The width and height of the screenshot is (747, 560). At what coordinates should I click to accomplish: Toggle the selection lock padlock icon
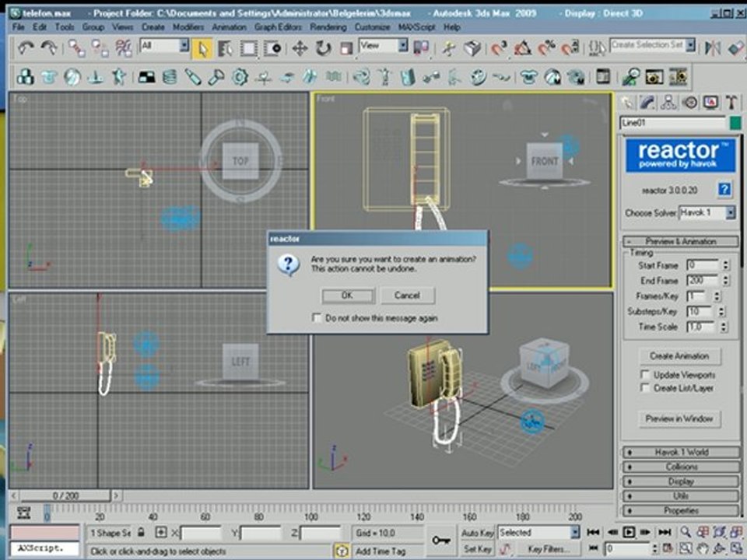141,532
